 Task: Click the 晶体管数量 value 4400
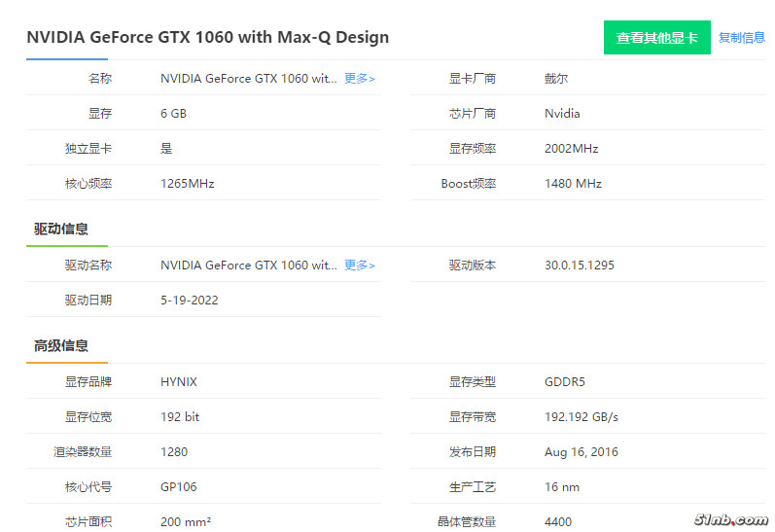pos(558,521)
